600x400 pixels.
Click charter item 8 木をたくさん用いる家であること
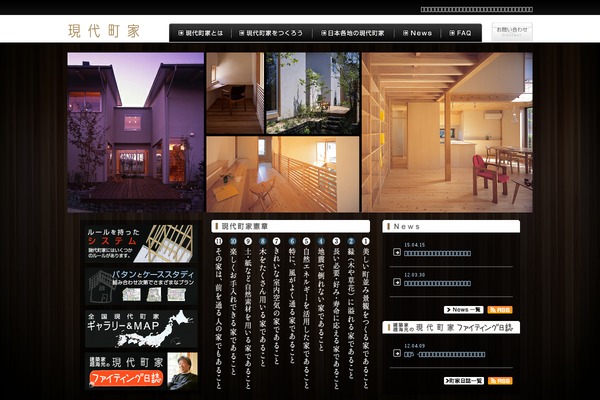point(262,302)
